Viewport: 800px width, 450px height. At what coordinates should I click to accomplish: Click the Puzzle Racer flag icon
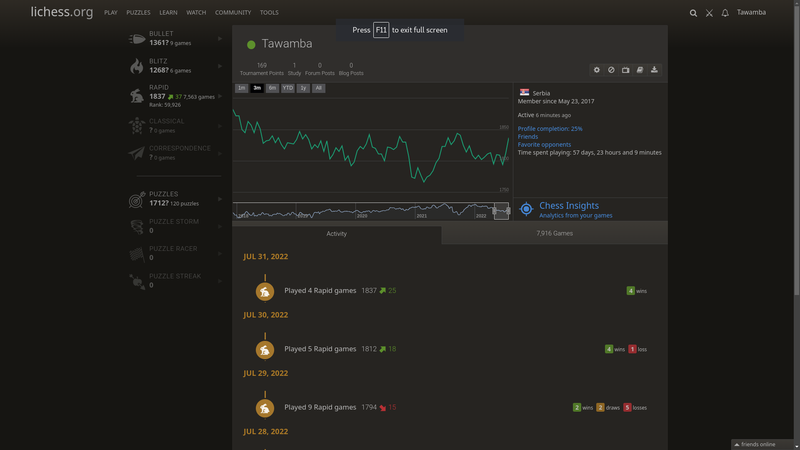(137, 254)
